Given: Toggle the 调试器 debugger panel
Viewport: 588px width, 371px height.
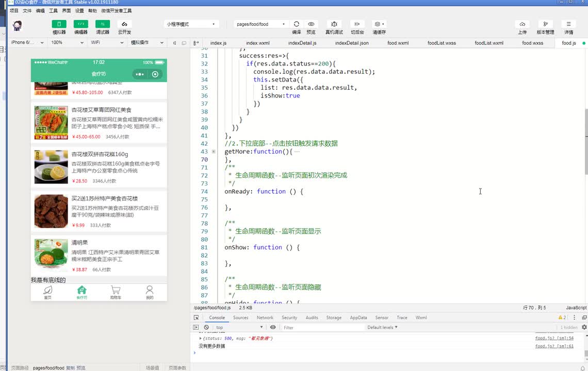Looking at the screenshot, I should tap(103, 24).
